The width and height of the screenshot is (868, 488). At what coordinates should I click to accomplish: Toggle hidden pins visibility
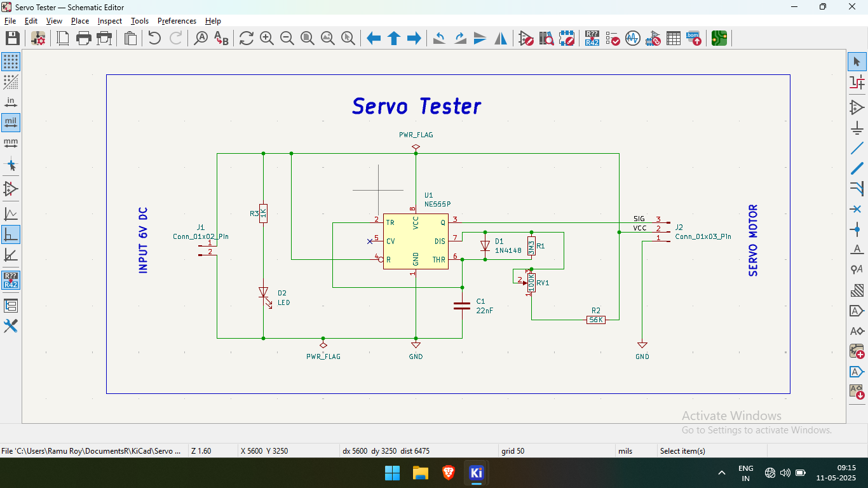pos(11,189)
